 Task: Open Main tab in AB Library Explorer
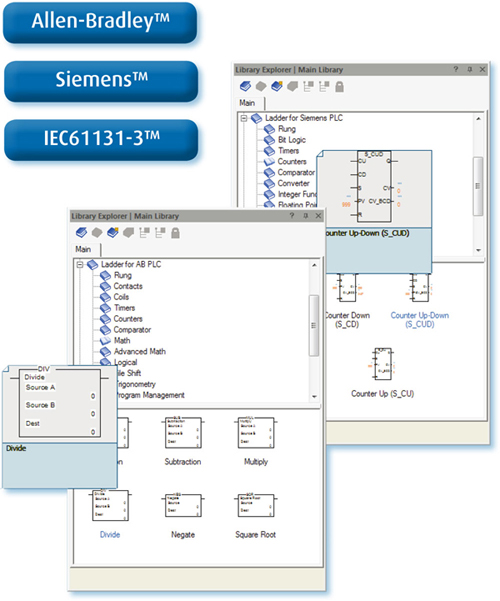[x=83, y=249]
